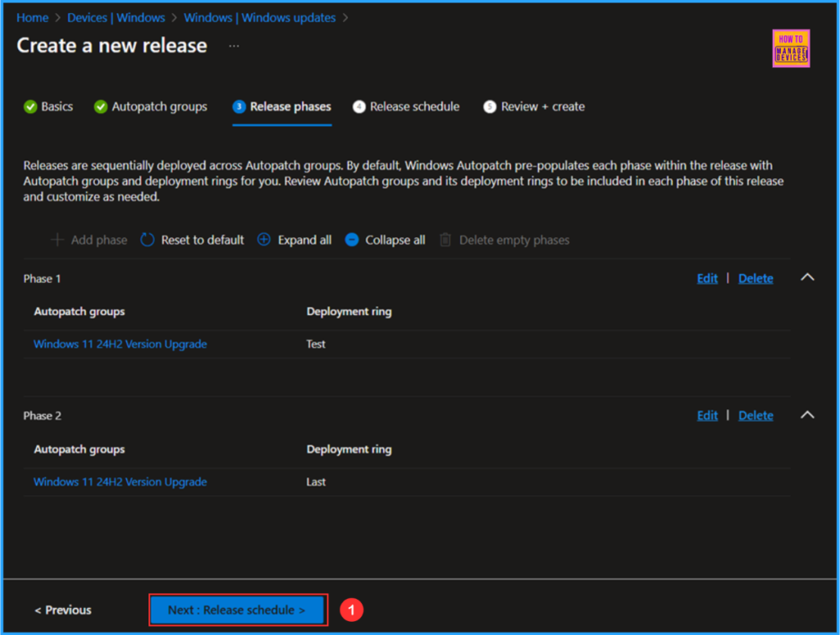Click Phase 2 Deployment ring column header
The width and height of the screenshot is (840, 635).
(349, 449)
